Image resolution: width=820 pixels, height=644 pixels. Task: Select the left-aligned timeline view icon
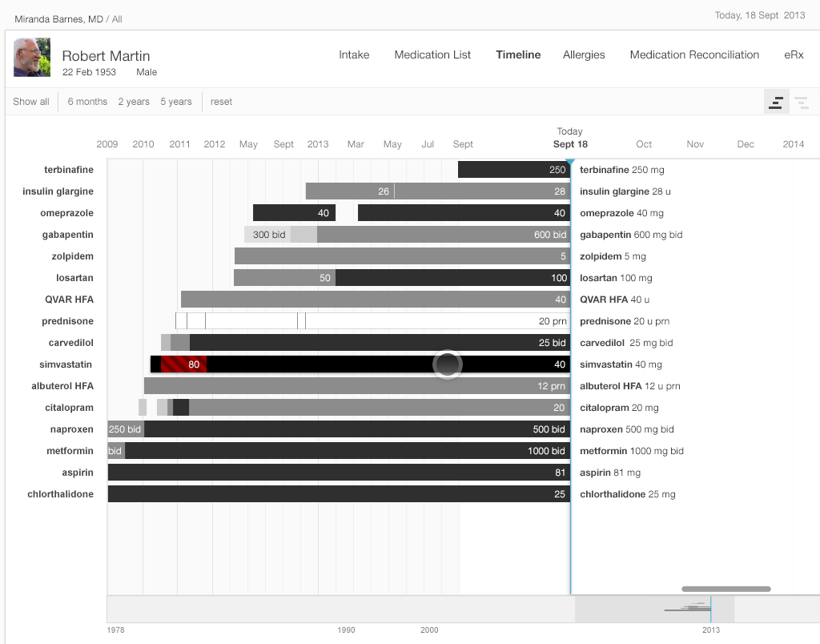(776, 102)
